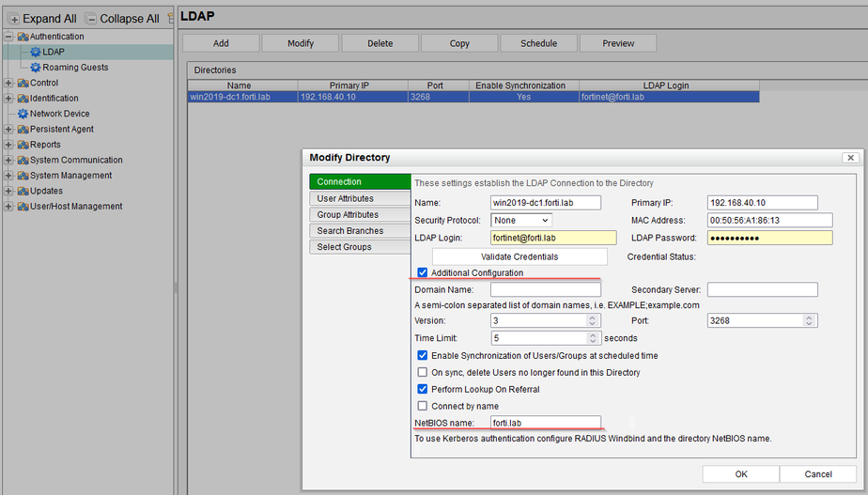Viewport: 868px width, 495px height.
Task: Click the Control folder icon
Action: (23, 83)
